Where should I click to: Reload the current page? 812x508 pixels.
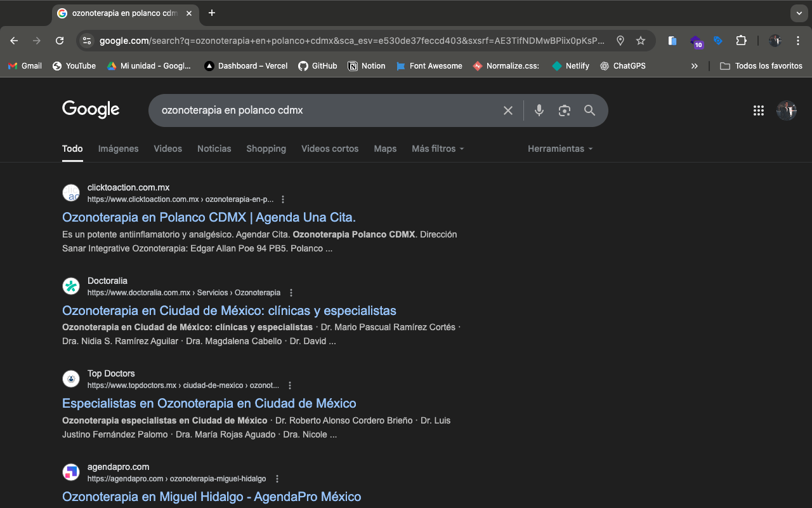(x=60, y=41)
